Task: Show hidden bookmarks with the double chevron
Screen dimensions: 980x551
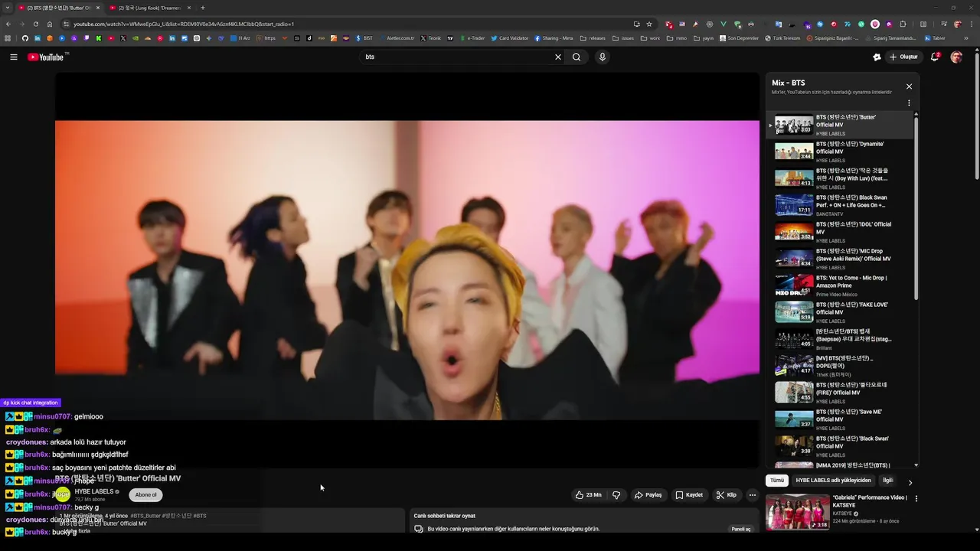Action: [x=965, y=38]
